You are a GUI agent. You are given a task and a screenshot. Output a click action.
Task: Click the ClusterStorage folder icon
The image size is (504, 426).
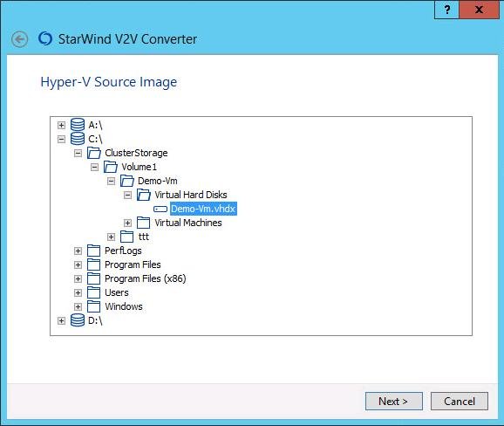(x=94, y=153)
